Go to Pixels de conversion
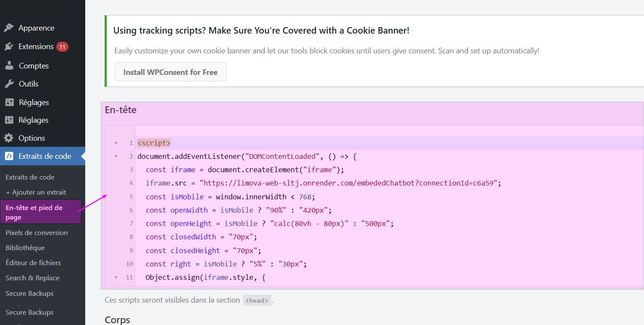This screenshot has height=325, width=644. [37, 233]
